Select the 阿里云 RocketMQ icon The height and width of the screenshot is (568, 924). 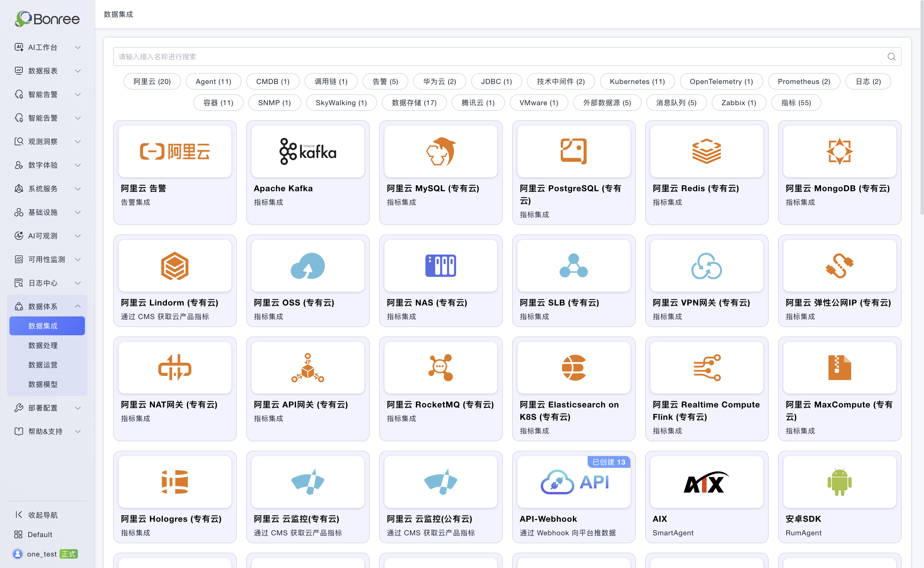click(440, 367)
